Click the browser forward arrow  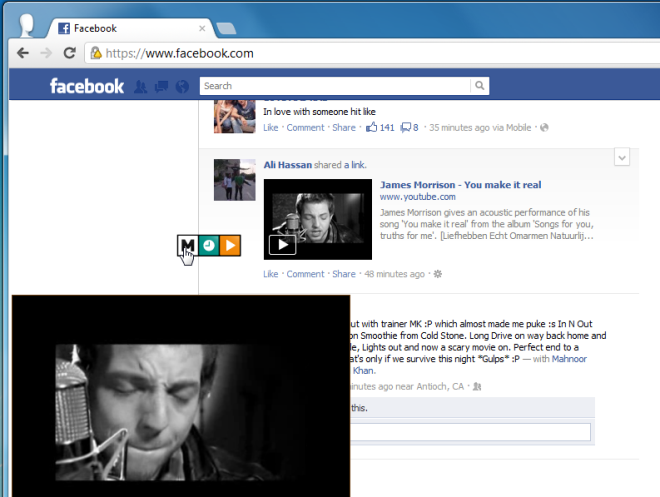coord(46,53)
